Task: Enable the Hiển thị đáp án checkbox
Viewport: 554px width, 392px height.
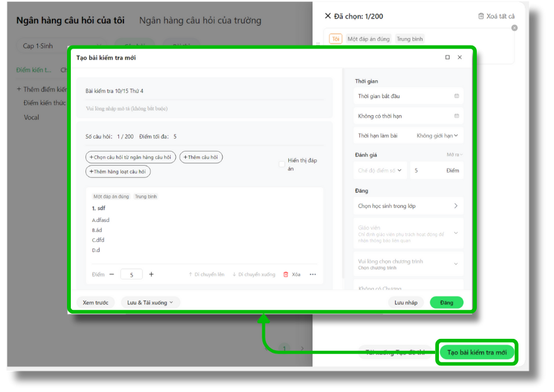Action: click(x=282, y=164)
